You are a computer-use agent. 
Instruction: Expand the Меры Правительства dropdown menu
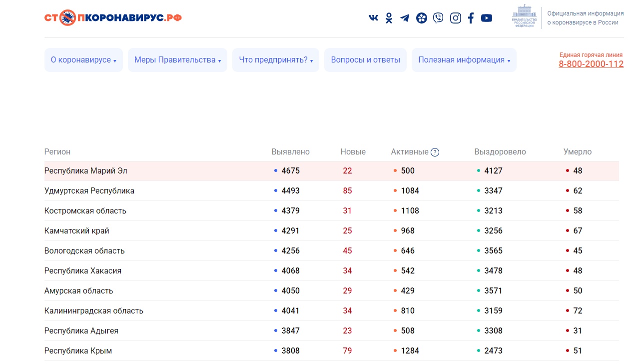(x=177, y=60)
